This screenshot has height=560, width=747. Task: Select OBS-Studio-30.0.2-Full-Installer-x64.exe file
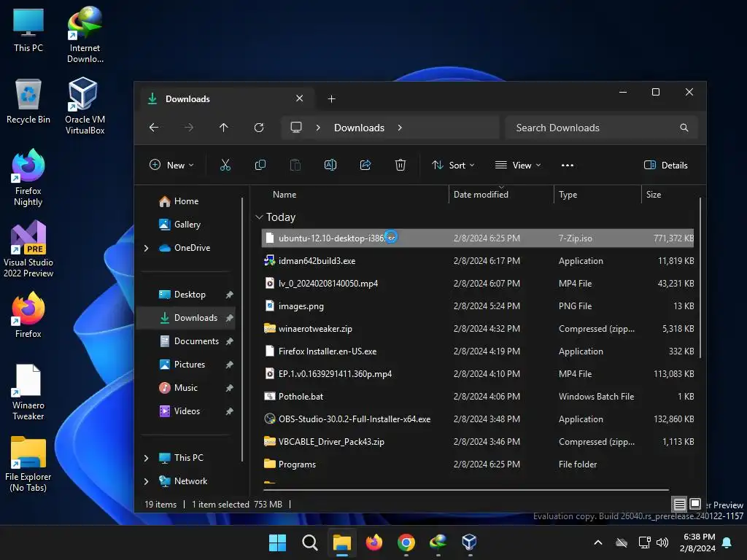[477, 419]
